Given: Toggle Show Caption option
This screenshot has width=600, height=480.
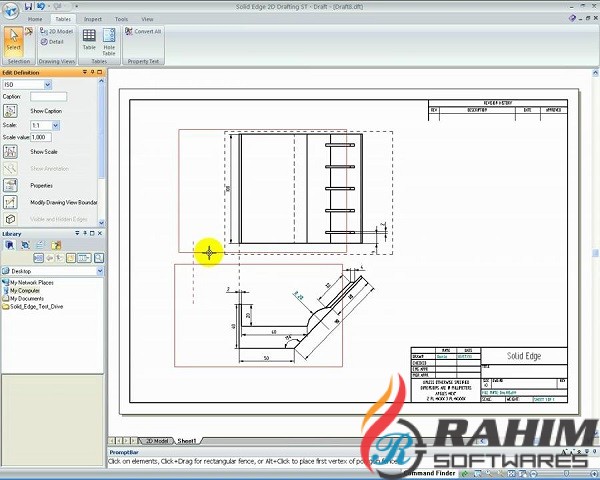Looking at the screenshot, I should pos(10,111).
